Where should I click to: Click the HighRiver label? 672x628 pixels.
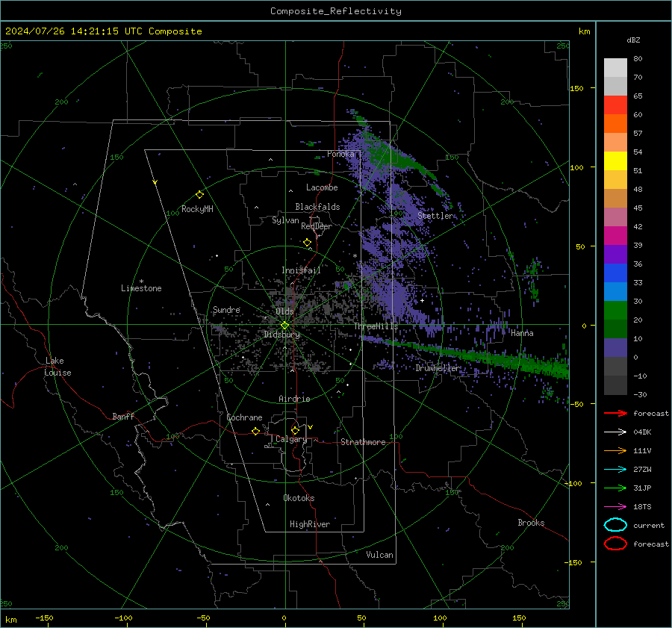[310, 524]
